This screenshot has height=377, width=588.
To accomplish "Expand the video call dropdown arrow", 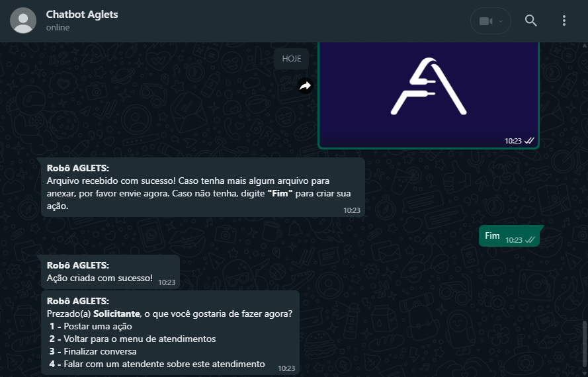I will pyautogui.click(x=501, y=21).
